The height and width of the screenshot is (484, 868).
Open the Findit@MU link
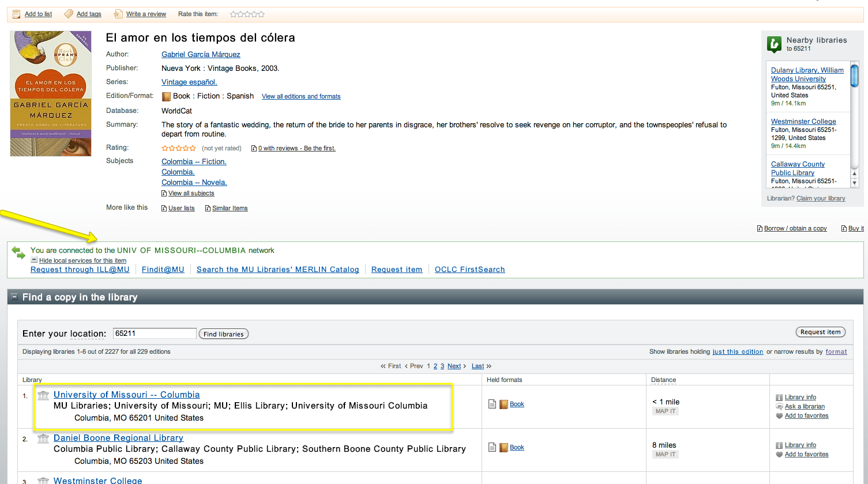coord(163,270)
